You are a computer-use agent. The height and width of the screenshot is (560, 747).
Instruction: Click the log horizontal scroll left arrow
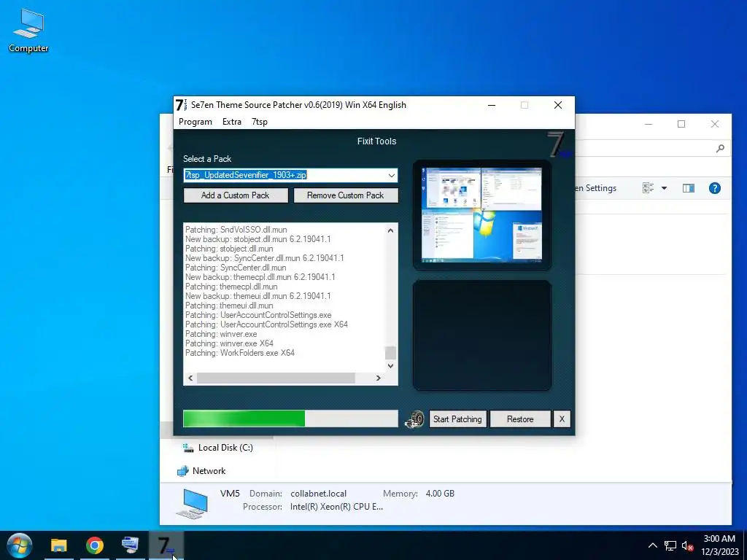[x=190, y=378]
